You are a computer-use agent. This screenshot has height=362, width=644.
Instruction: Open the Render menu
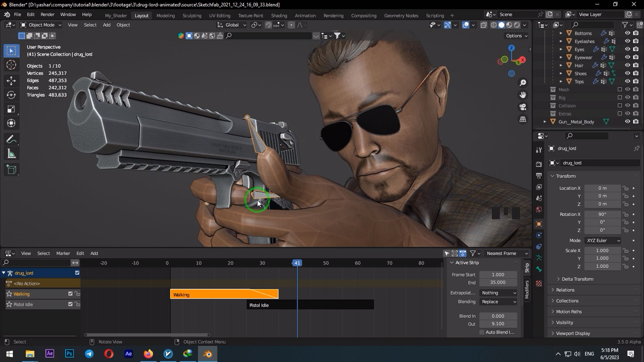point(47,14)
